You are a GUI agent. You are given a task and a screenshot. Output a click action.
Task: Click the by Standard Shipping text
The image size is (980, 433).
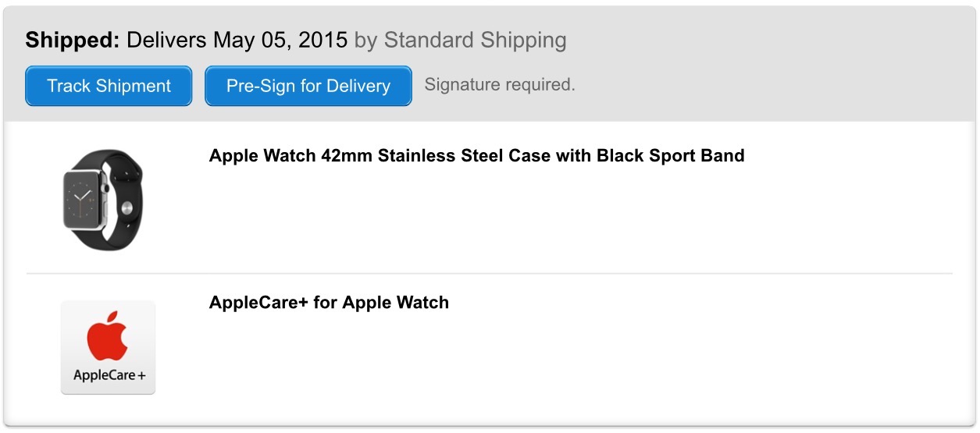461,41
